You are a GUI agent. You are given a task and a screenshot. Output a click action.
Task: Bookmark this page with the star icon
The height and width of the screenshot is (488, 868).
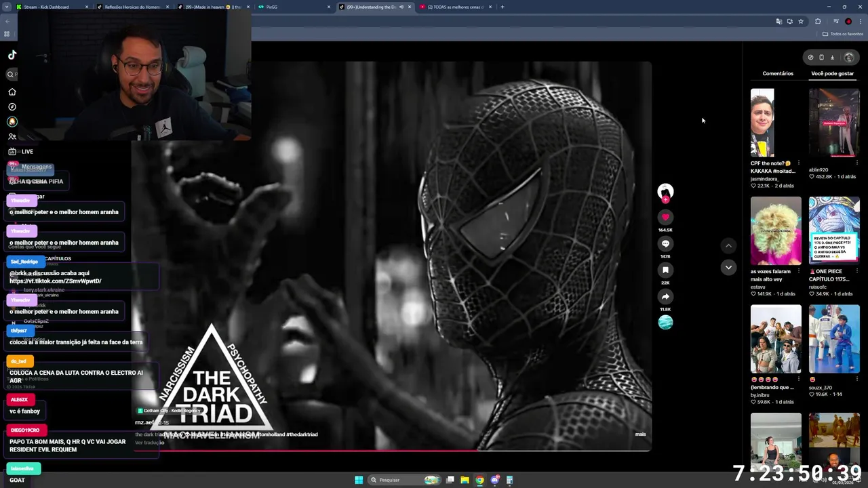coord(801,21)
